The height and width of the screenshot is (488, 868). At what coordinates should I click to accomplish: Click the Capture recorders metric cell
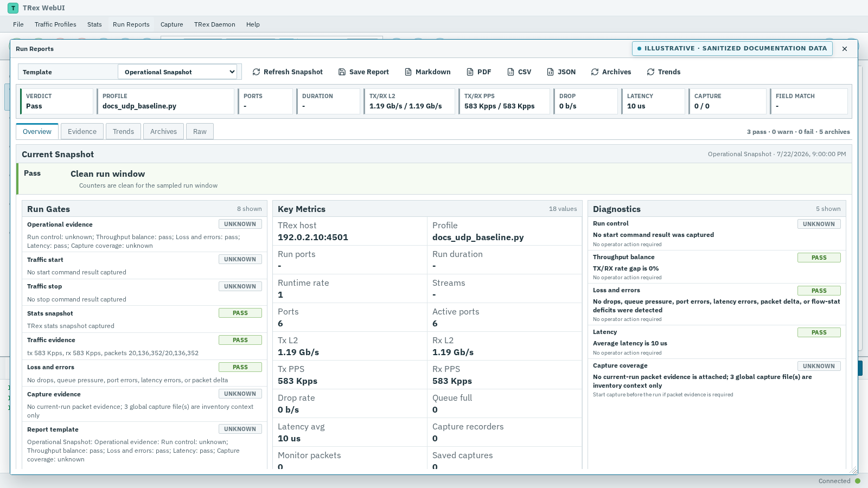(x=505, y=432)
